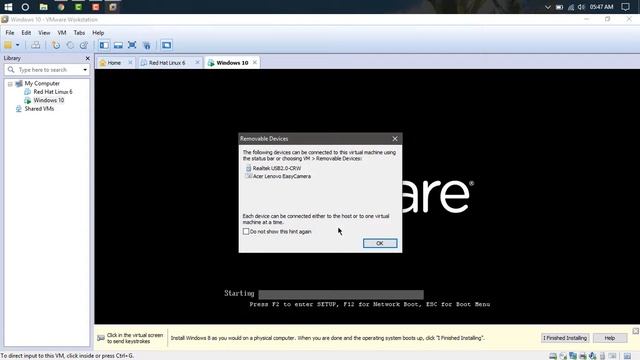Select Windows 10 in library tree
This screenshot has width=640, height=360.
pos(49,100)
